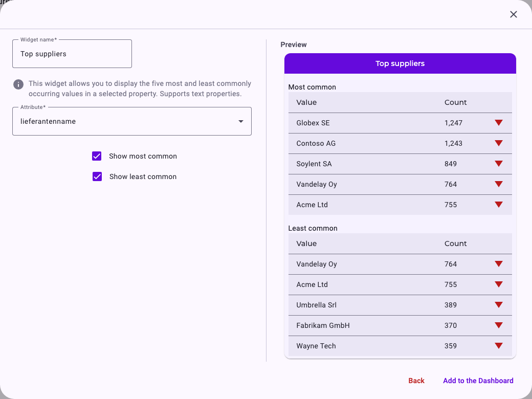Viewport: 532px width, 399px height.
Task: Click the count 1,243
Action: tap(453, 144)
